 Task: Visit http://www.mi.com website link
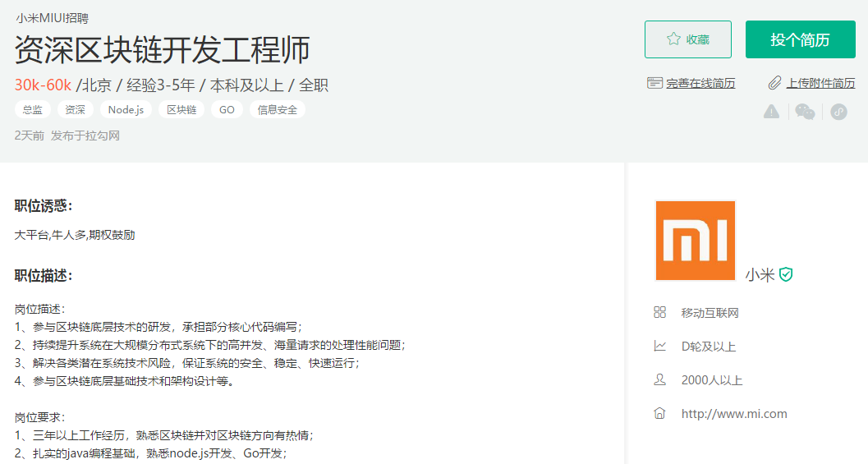coord(734,414)
